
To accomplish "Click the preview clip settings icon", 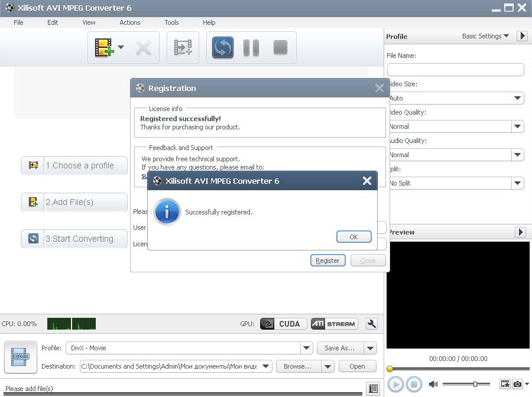I will 505,384.
